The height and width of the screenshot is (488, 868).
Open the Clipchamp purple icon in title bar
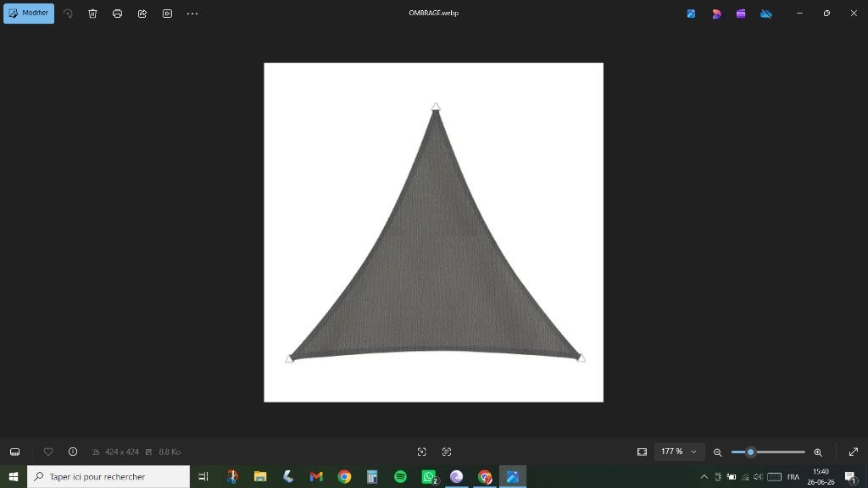coord(741,14)
